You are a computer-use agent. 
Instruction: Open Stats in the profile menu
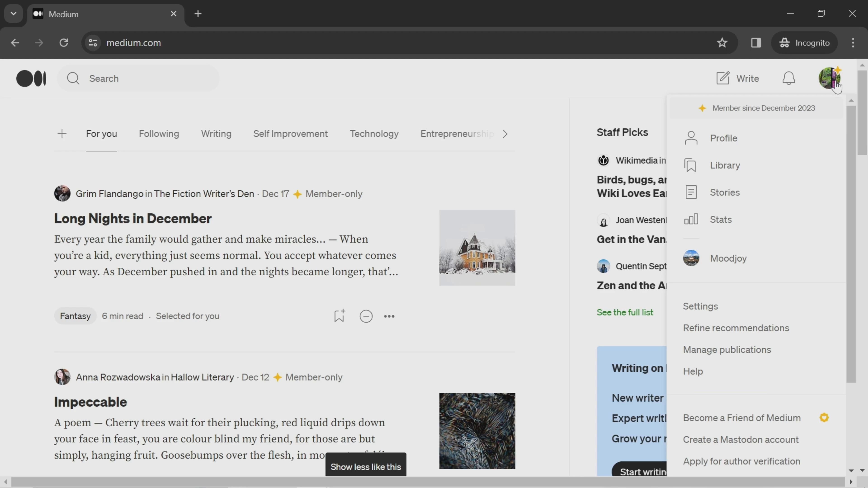tap(720, 220)
